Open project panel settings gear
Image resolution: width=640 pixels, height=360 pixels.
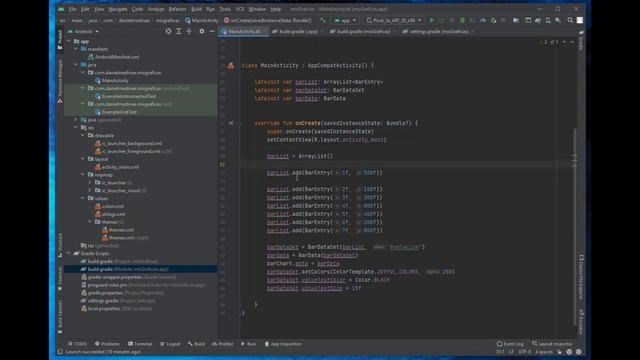(202, 31)
